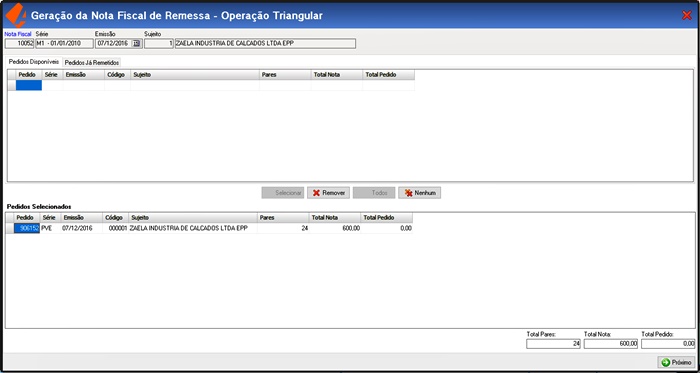Click Total Pedido header in available grid

coord(389,75)
